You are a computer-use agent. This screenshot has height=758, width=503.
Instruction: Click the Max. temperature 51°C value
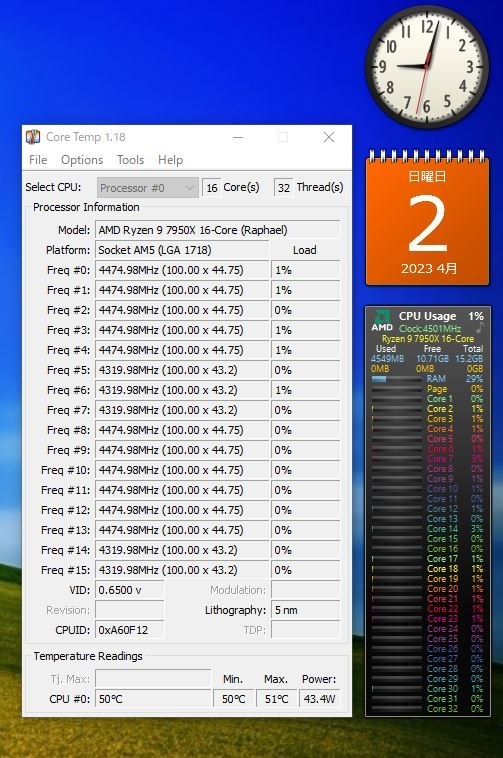[276, 699]
